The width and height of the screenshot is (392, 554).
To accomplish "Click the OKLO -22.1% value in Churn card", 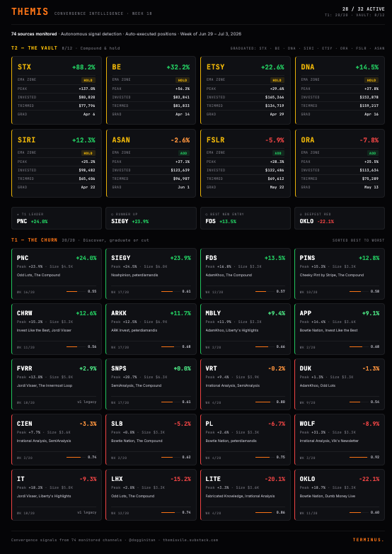I will 369,479.
